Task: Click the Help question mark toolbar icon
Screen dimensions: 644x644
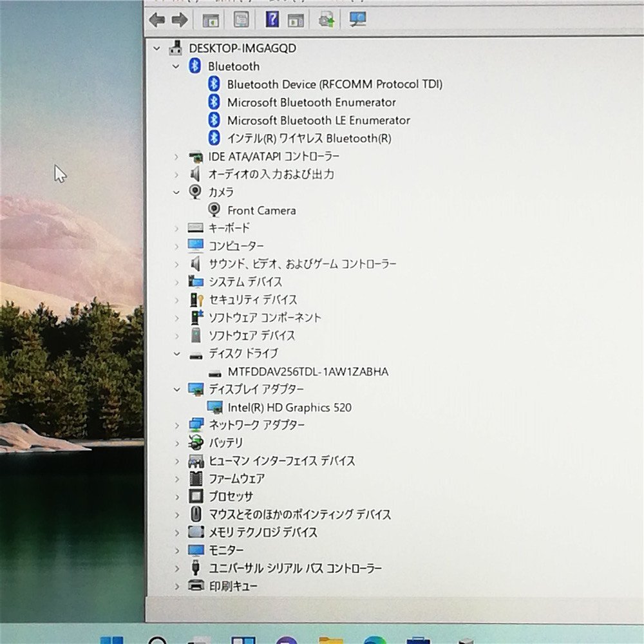Action: pyautogui.click(x=272, y=19)
